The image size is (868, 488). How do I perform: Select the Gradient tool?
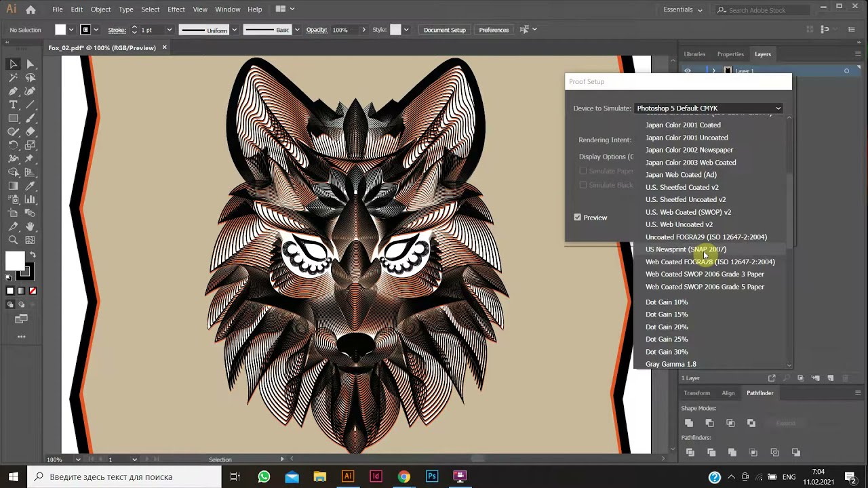13,186
